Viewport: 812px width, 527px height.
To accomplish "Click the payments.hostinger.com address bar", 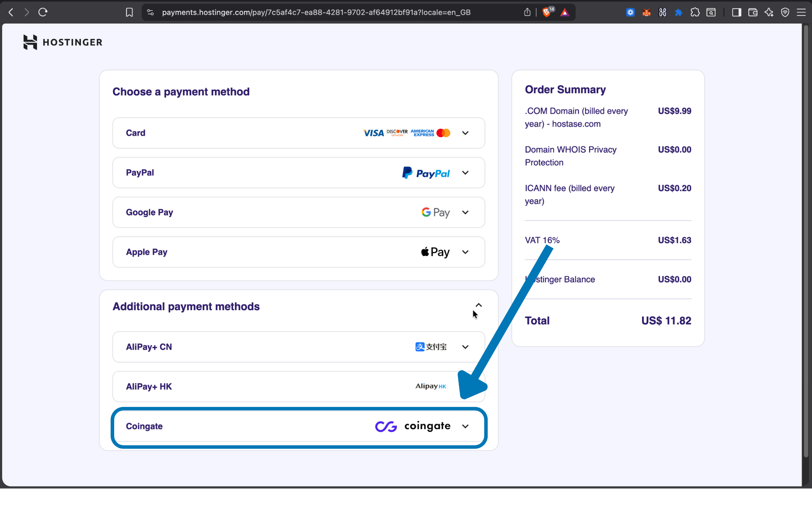I will pos(316,12).
